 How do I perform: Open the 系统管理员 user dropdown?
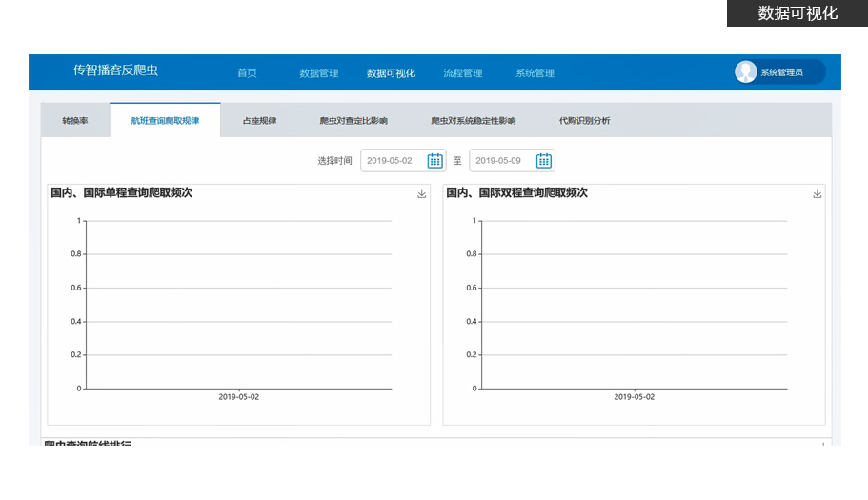point(783,72)
